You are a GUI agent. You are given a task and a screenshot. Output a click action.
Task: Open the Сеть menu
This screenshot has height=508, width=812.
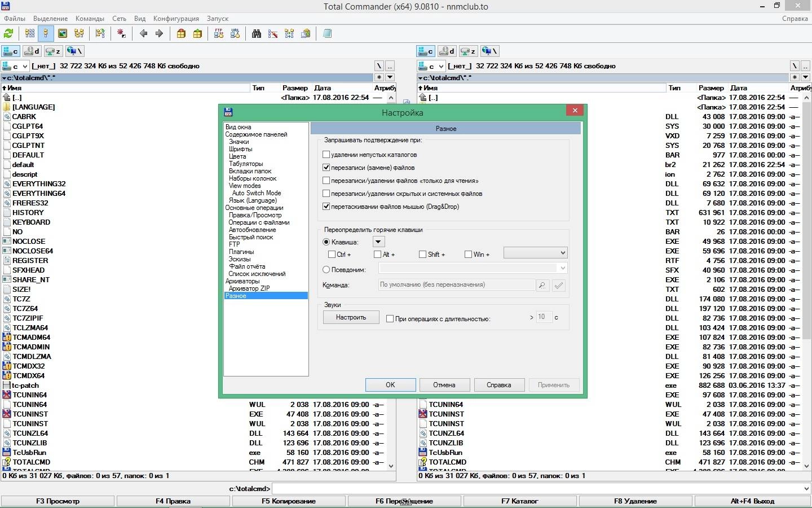tap(119, 19)
